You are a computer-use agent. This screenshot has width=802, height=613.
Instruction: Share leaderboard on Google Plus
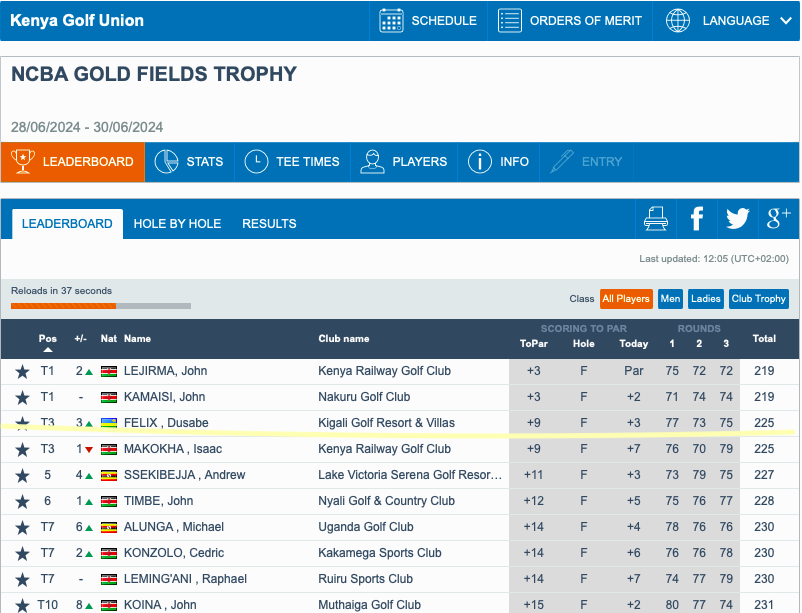coord(778,218)
